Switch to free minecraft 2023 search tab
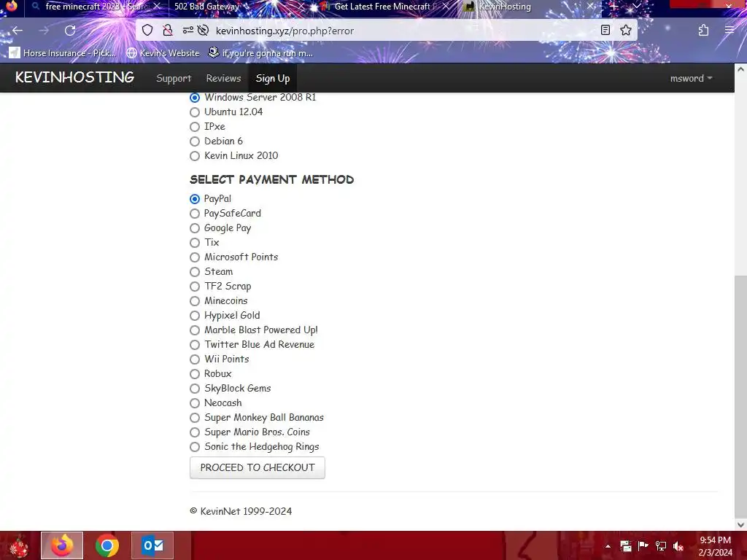 96,7
